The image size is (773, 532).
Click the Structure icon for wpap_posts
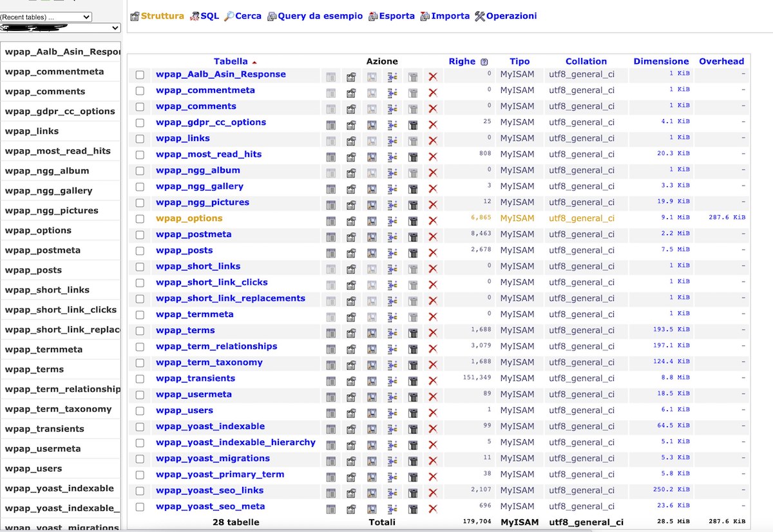pyautogui.click(x=351, y=253)
